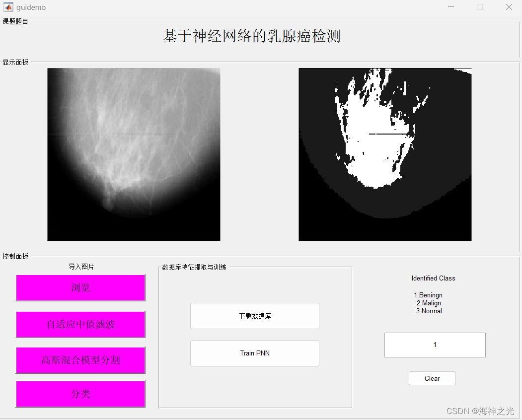Click the 课题题目 panel label

pyautogui.click(x=15, y=21)
